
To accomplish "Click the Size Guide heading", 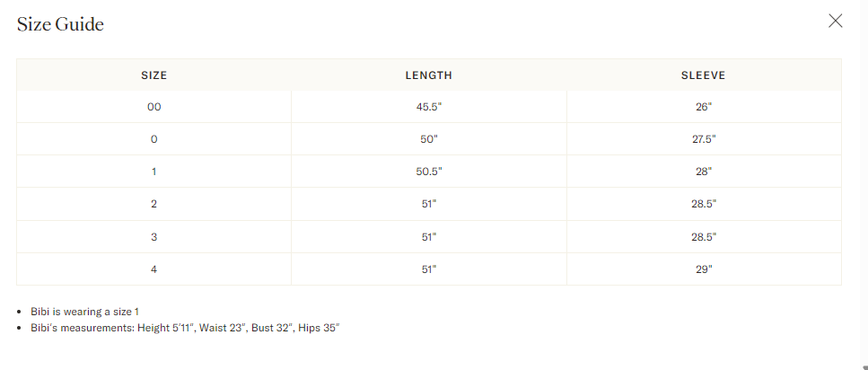I will (x=60, y=24).
